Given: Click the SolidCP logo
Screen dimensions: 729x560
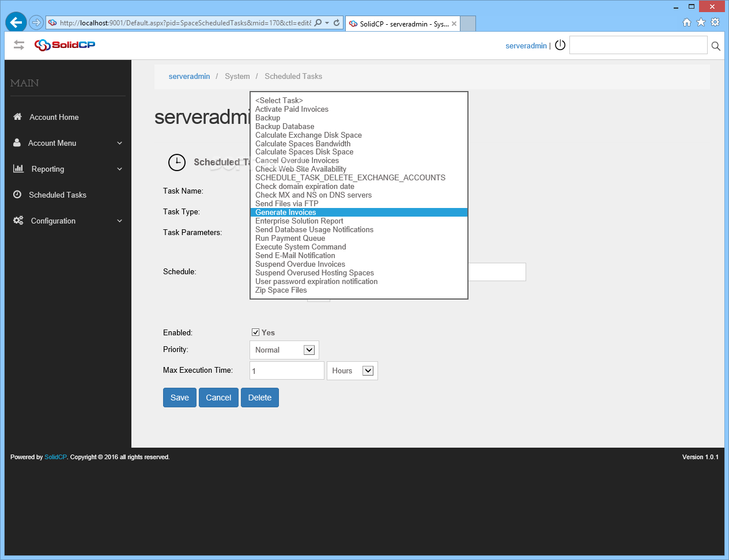Looking at the screenshot, I should click(65, 45).
